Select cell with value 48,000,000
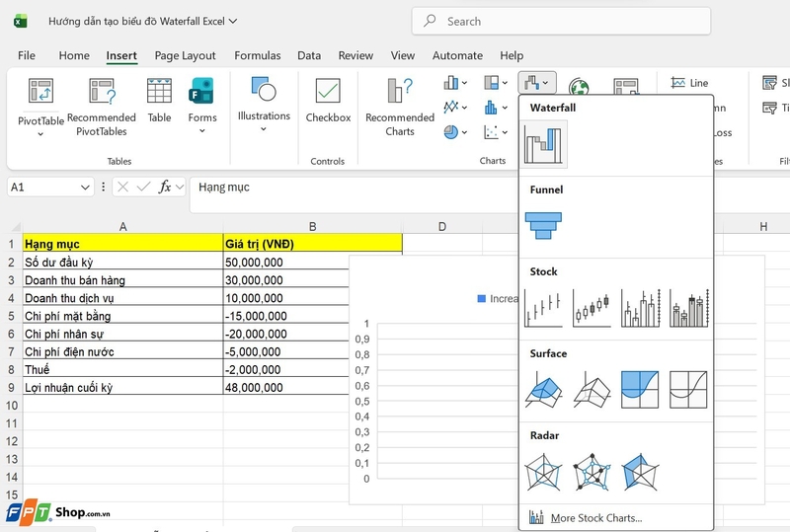This screenshot has height=532, width=790. click(285, 388)
